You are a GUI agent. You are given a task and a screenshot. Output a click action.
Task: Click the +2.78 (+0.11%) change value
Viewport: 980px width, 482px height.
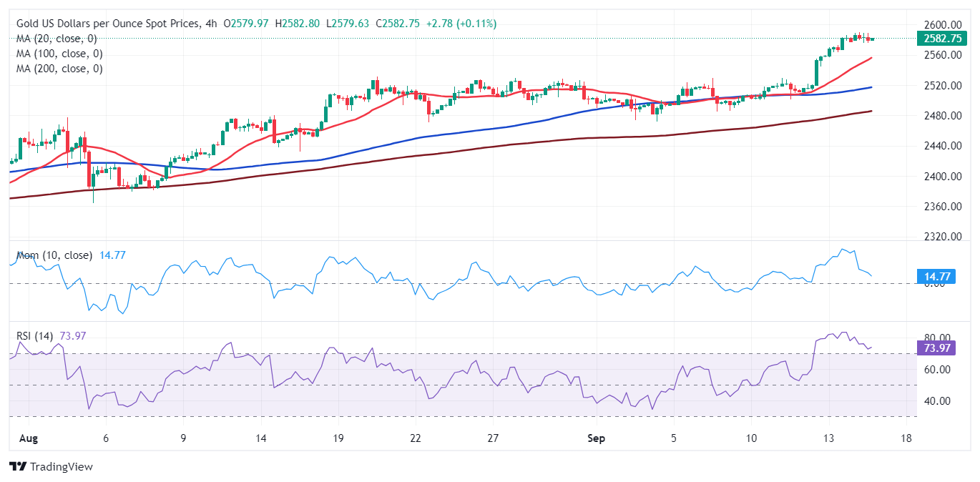click(462, 24)
